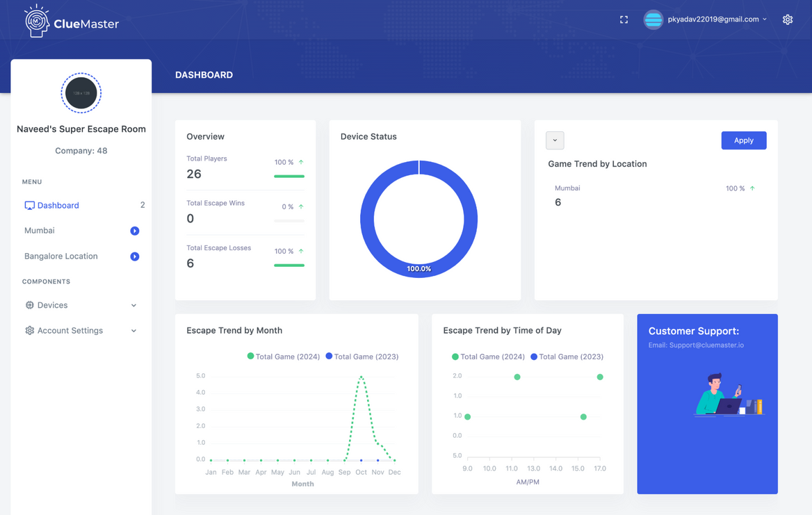Expand the Devices submenu chevron
Image resolution: width=812 pixels, height=515 pixels.
click(133, 305)
